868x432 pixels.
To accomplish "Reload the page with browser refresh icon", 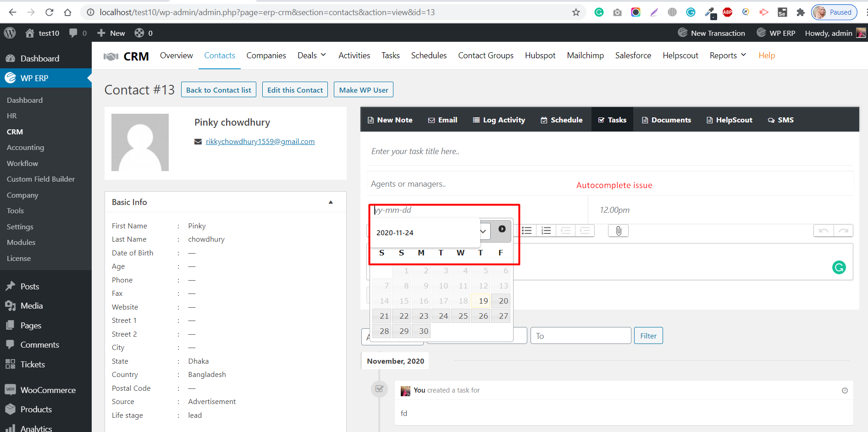I will [x=50, y=12].
